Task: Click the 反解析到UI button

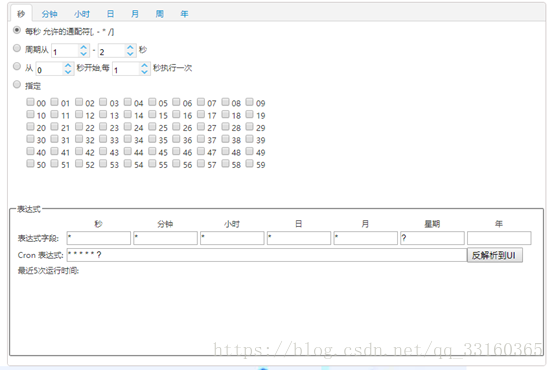Action: tap(495, 255)
